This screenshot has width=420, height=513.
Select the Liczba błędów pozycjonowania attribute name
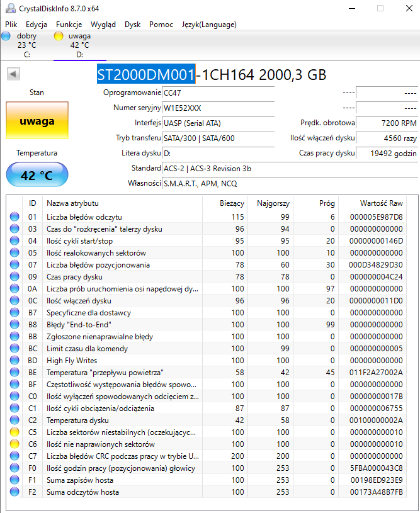[98, 265]
